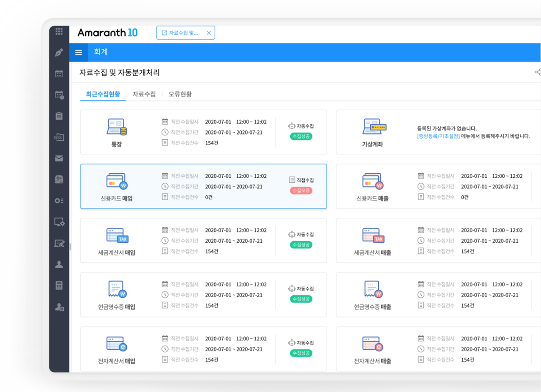
Task: Click the 현금영수증 매출 receipt icon
Action: coord(373,289)
